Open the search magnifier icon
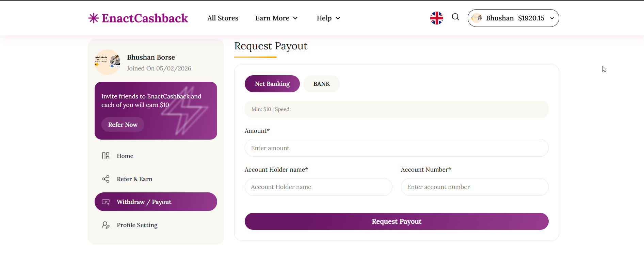644x254 pixels. [455, 17]
